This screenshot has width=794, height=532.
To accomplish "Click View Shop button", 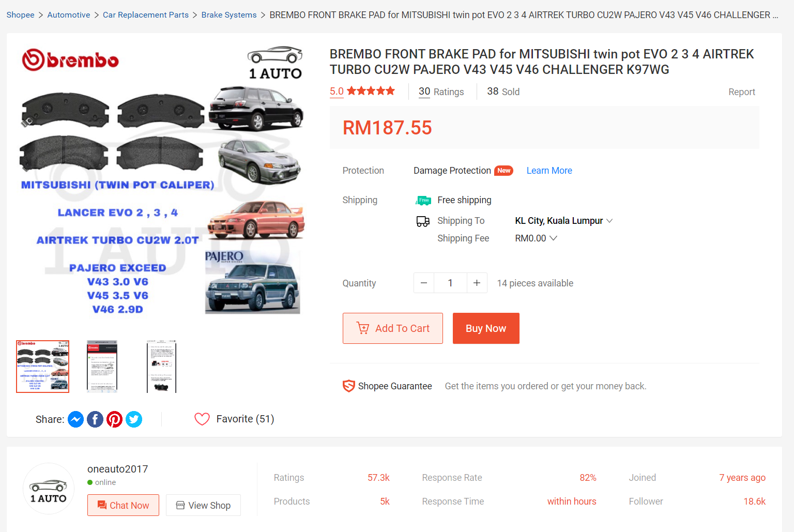I will 203,505.
